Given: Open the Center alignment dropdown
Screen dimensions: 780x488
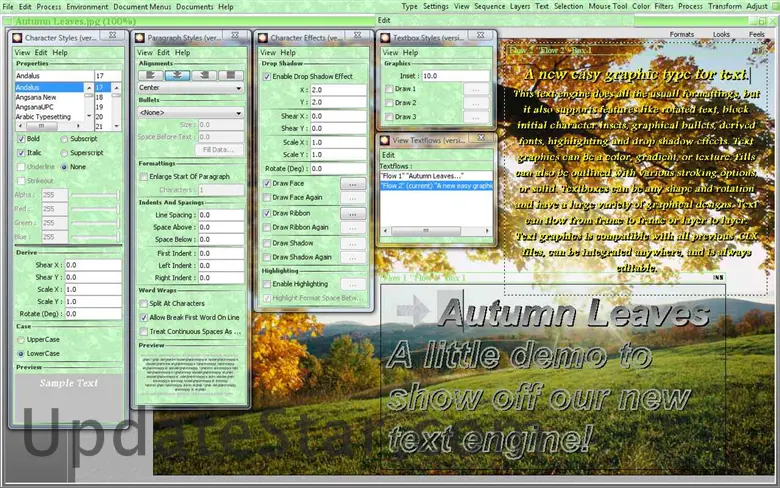Looking at the screenshot, I should tap(191, 88).
